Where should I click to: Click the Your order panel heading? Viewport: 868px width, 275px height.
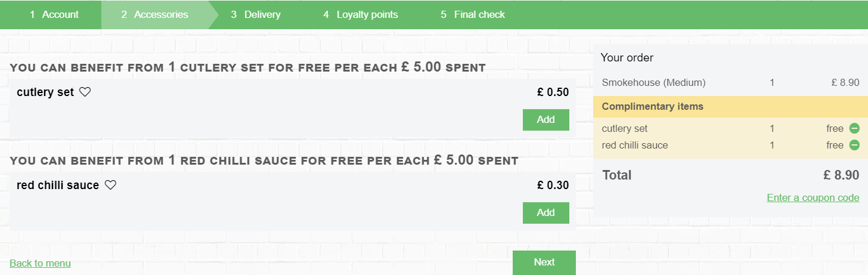coord(627,58)
